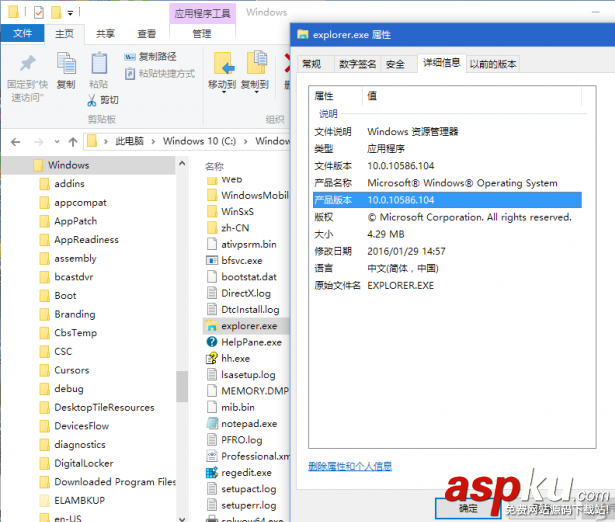Select the file version (文件版本) row
This screenshot has height=522, width=615.
tap(447, 166)
